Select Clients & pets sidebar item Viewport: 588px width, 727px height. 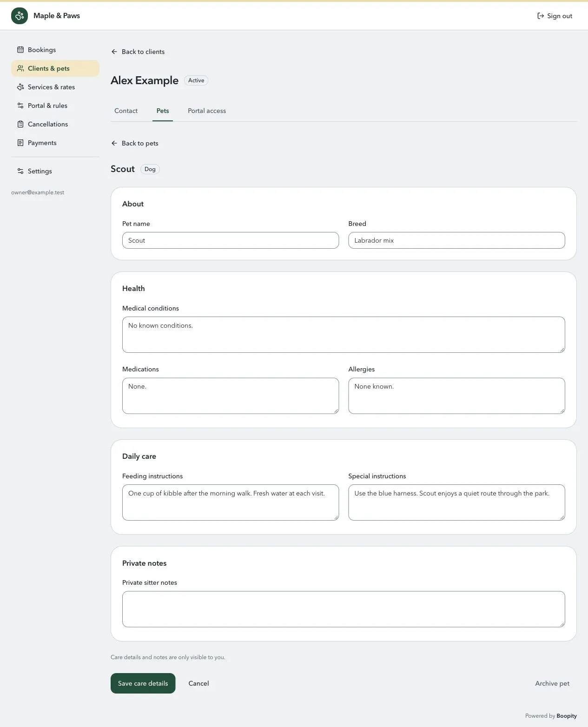click(x=55, y=68)
